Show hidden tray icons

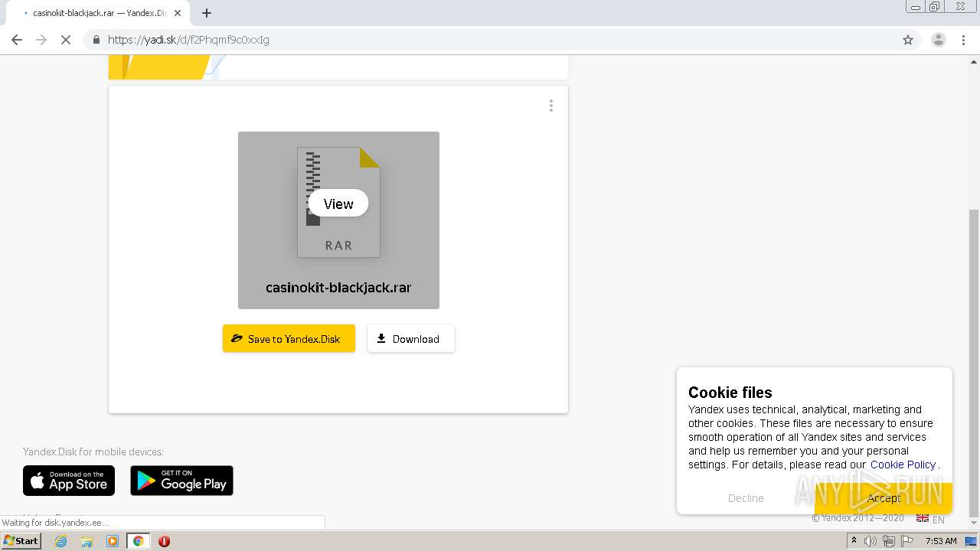854,541
